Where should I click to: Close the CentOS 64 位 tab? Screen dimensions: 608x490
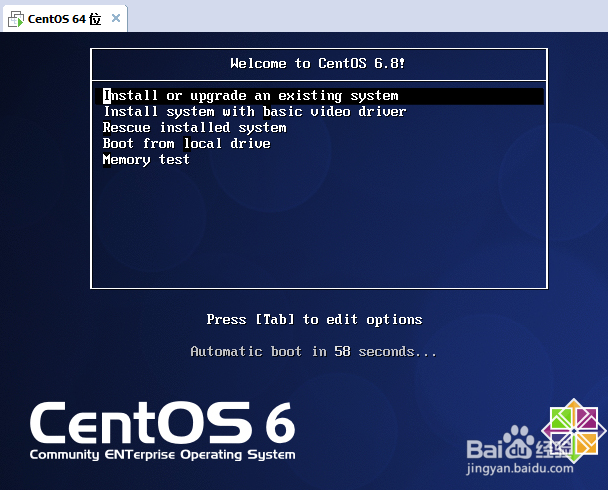pyautogui.click(x=116, y=18)
